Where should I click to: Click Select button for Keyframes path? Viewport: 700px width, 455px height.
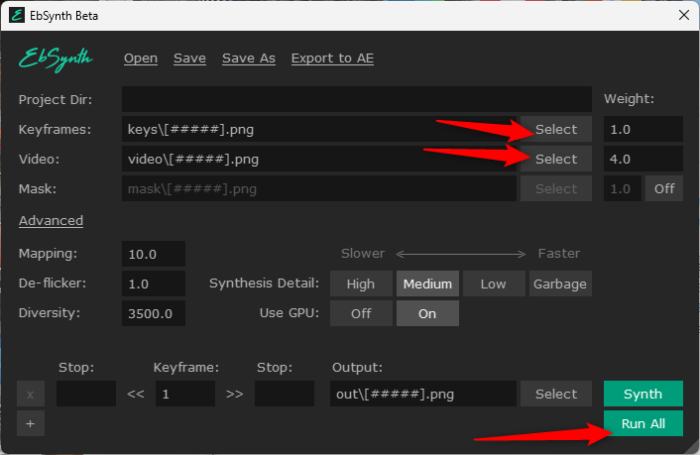[556, 129]
